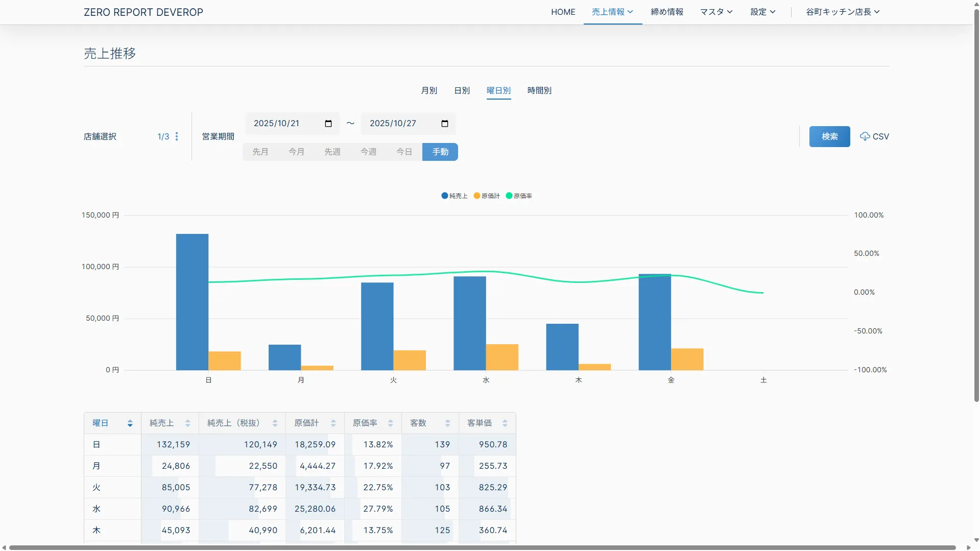Viewport: 980px width, 551px height.
Task: Sort table by 客単価 column arrows
Action: pyautogui.click(x=505, y=423)
